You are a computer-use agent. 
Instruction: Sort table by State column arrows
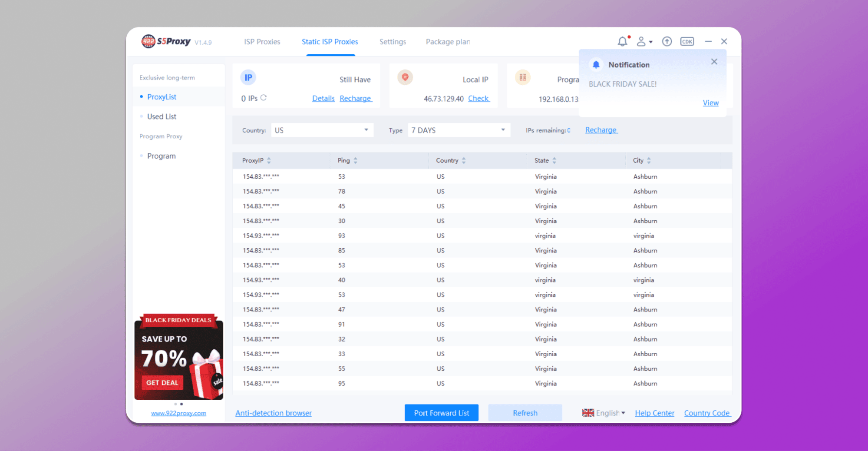pos(554,160)
